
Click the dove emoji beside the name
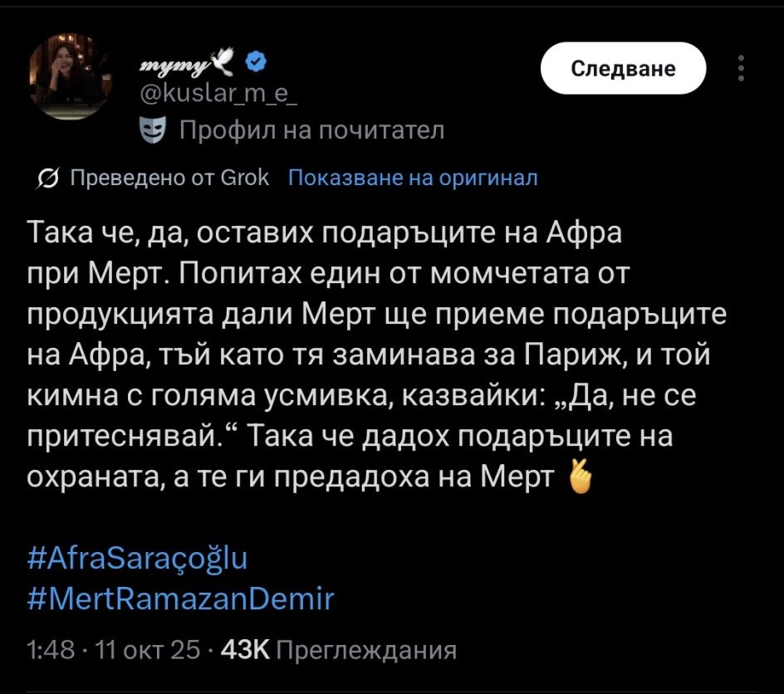(223, 61)
